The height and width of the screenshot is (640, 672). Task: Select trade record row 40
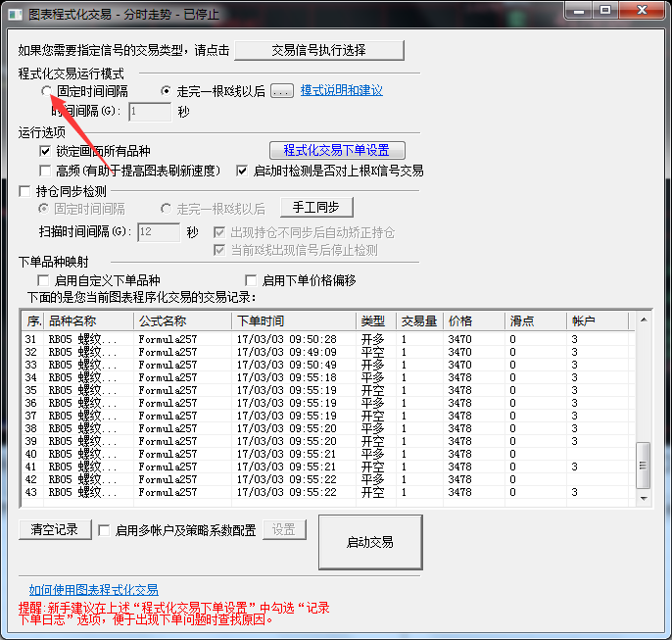[328, 454]
